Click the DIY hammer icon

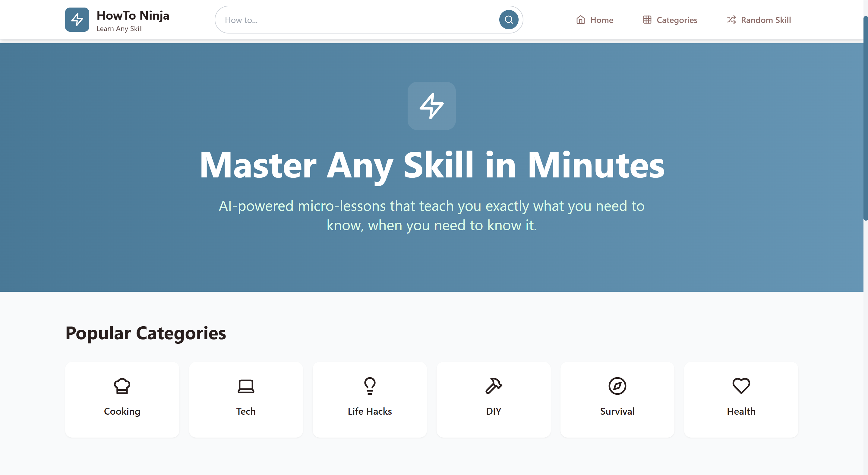tap(493, 386)
